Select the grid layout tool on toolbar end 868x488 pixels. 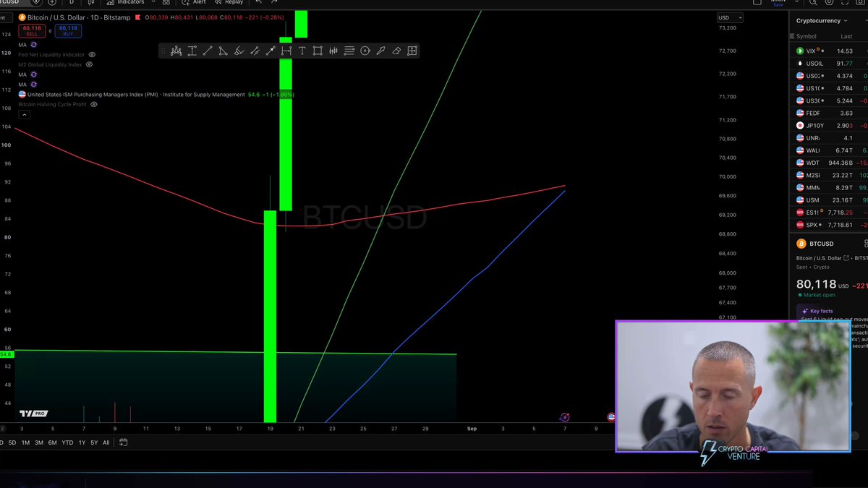pos(412,51)
